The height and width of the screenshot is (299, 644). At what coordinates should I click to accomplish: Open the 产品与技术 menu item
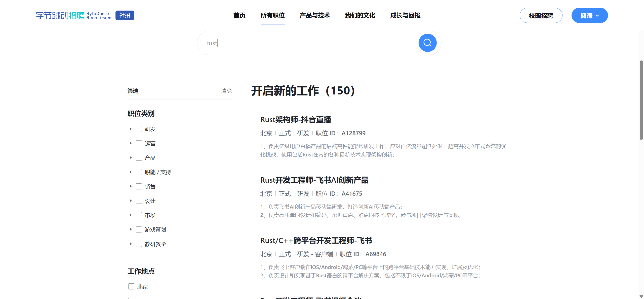click(x=314, y=15)
